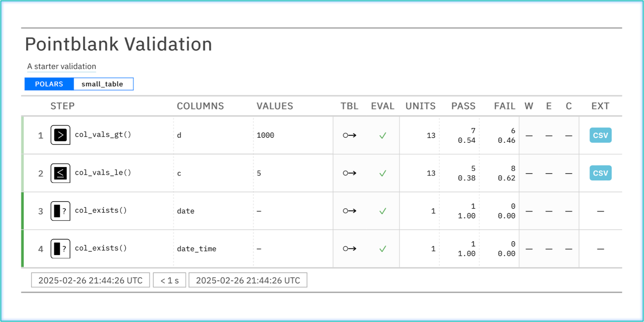Click the green eval checkmark in step 2
644x322 pixels.
383,173
